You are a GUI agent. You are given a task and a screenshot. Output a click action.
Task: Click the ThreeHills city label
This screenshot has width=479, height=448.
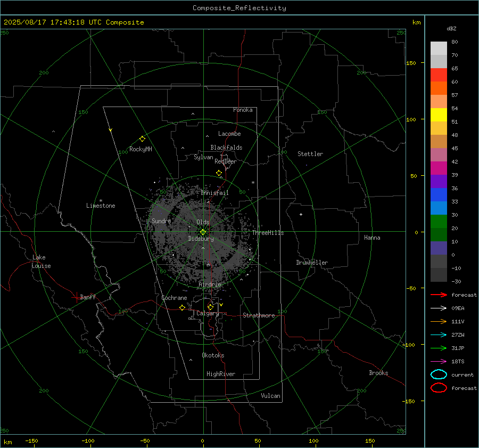[268, 233]
